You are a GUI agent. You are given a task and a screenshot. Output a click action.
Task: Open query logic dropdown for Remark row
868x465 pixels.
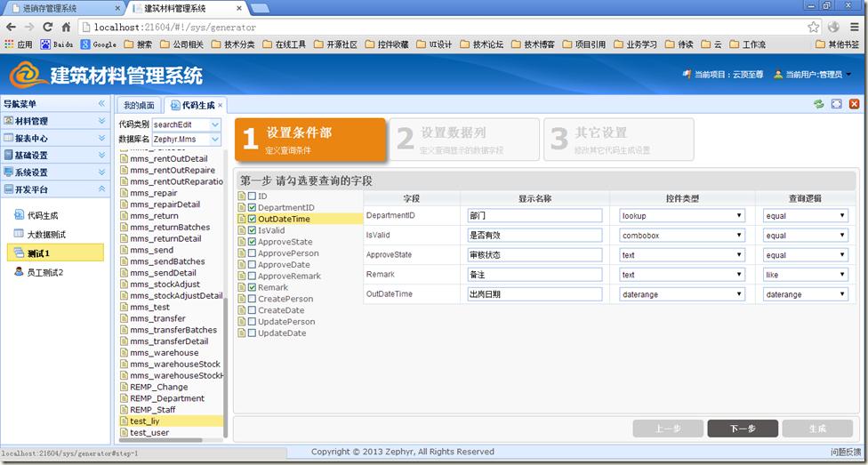click(x=805, y=275)
